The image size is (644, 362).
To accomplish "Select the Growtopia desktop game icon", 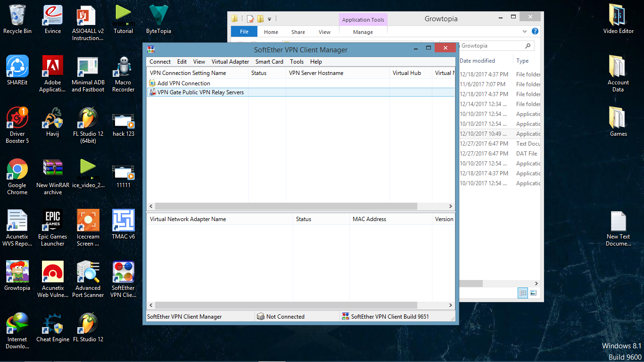I will (17, 276).
